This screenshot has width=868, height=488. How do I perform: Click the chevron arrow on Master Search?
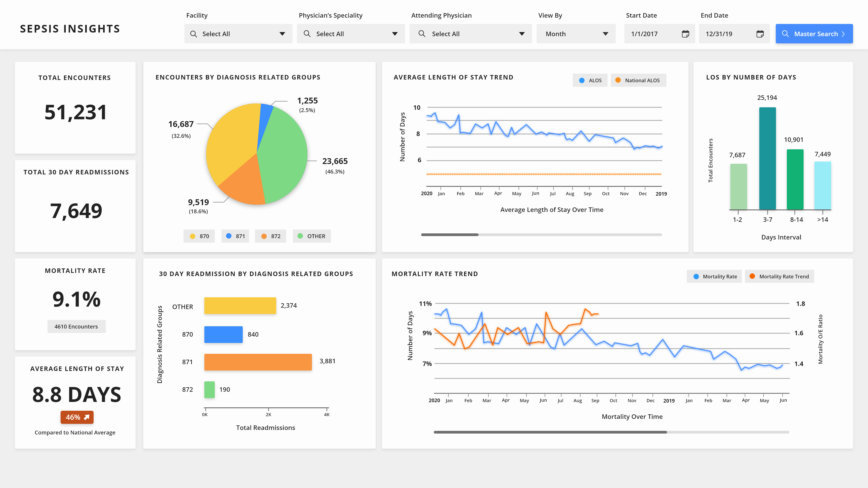point(843,34)
